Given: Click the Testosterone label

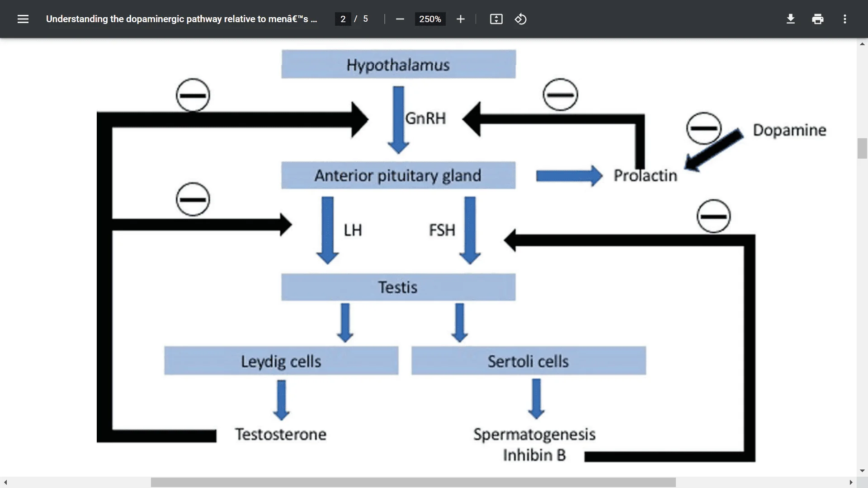Looking at the screenshot, I should coord(281,434).
